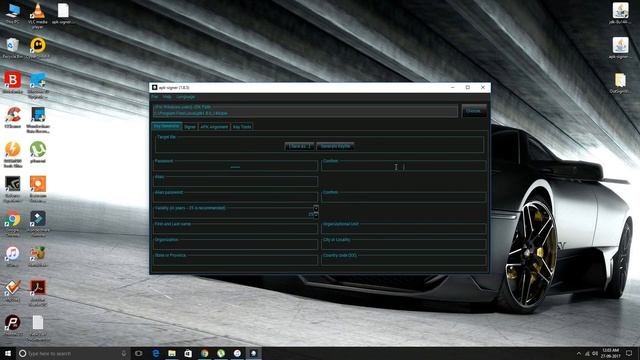640x360 pixels.
Task: Launch Google Chrome from desktop
Action: 13,223
